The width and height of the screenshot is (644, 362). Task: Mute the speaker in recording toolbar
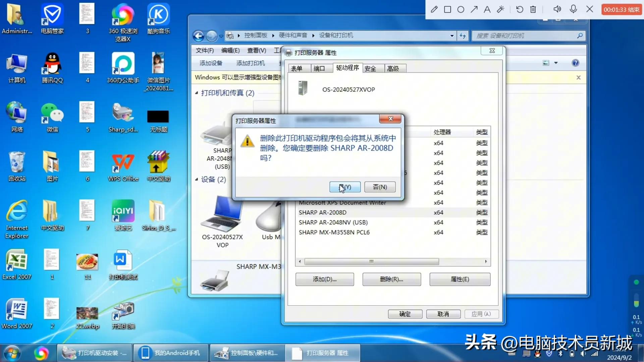(x=557, y=9)
